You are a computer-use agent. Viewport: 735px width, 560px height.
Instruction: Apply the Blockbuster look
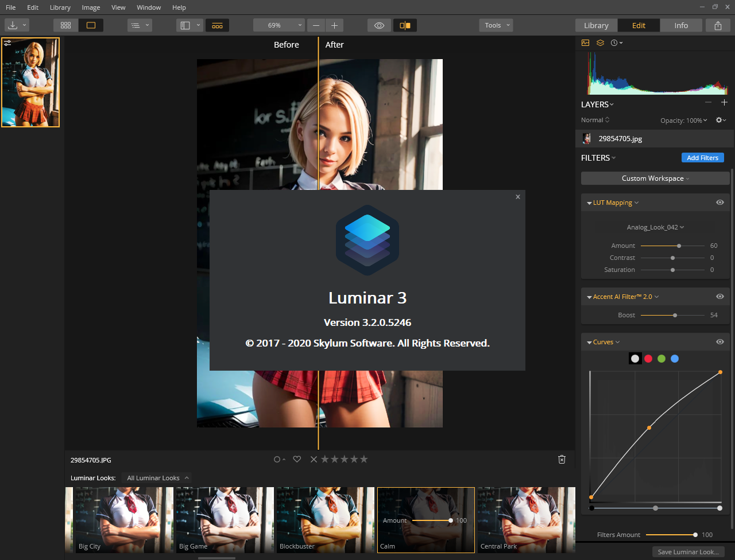tap(325, 520)
